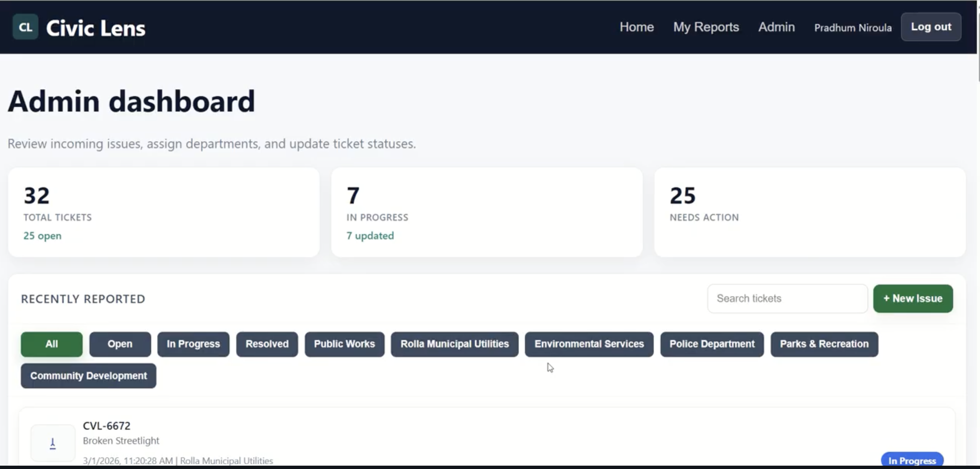Filter by Environmental Services department

589,344
